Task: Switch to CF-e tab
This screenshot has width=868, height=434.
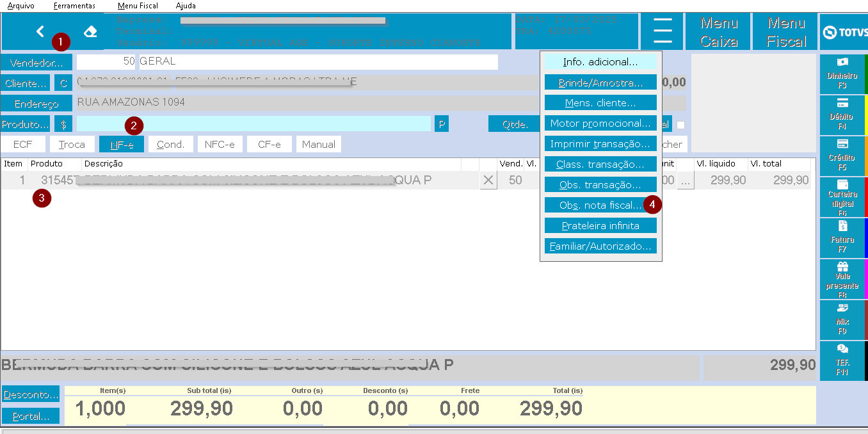Action: (x=269, y=145)
